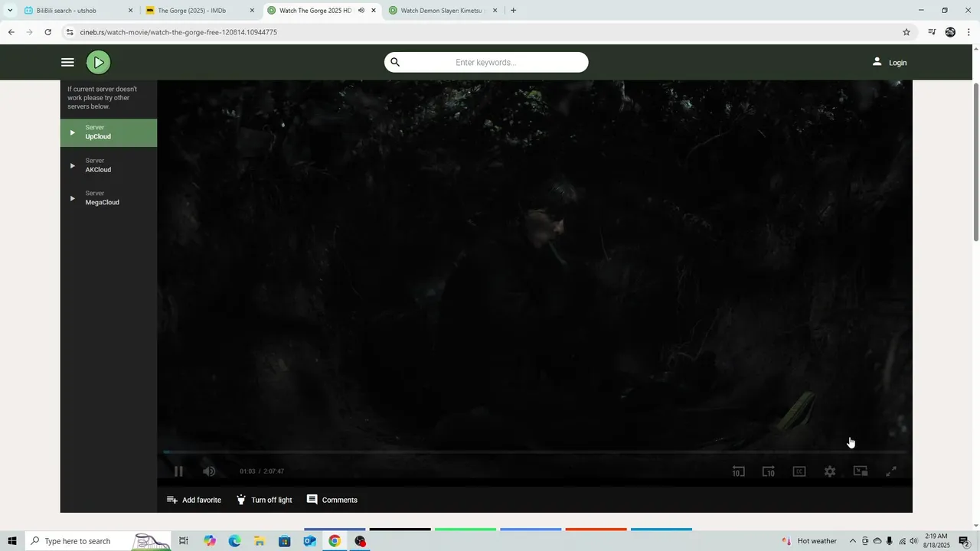980x551 pixels.
Task: Rewind the video 10 seconds
Action: (x=738, y=471)
